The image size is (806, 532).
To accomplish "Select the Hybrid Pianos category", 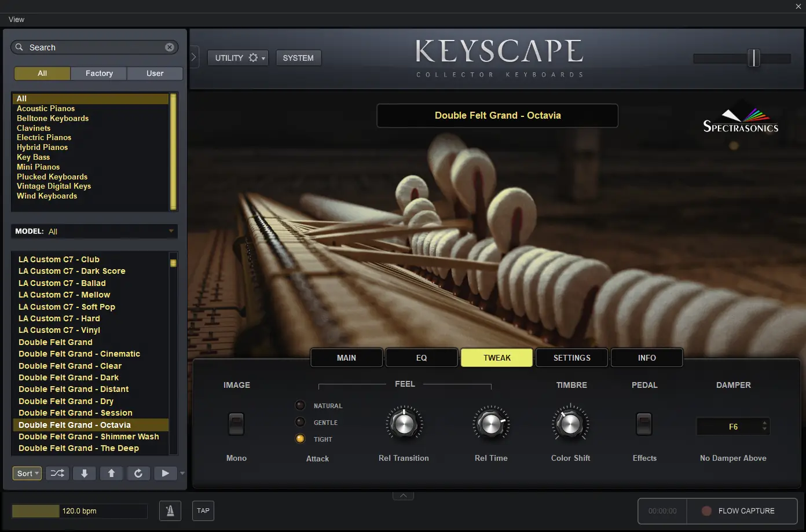I will (x=42, y=147).
